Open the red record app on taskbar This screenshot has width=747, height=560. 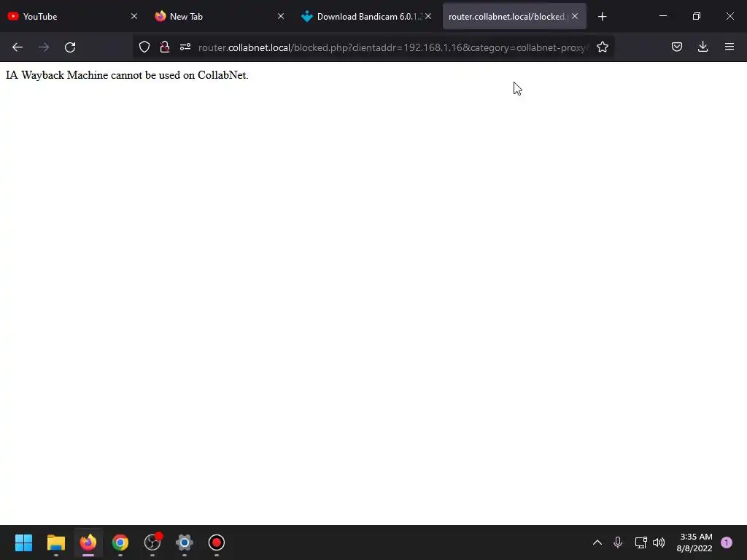tap(216, 542)
